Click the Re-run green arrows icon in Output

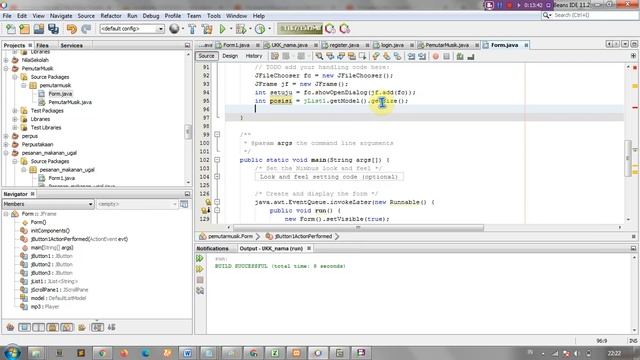pyautogui.click(x=200, y=258)
